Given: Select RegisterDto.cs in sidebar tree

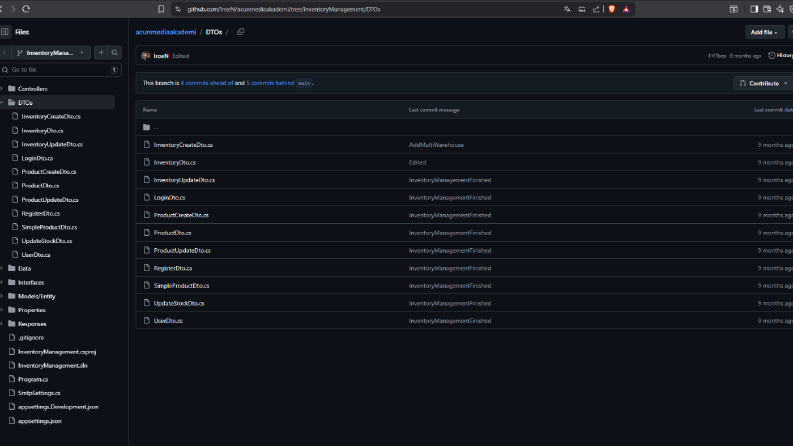Looking at the screenshot, I should 40,213.
